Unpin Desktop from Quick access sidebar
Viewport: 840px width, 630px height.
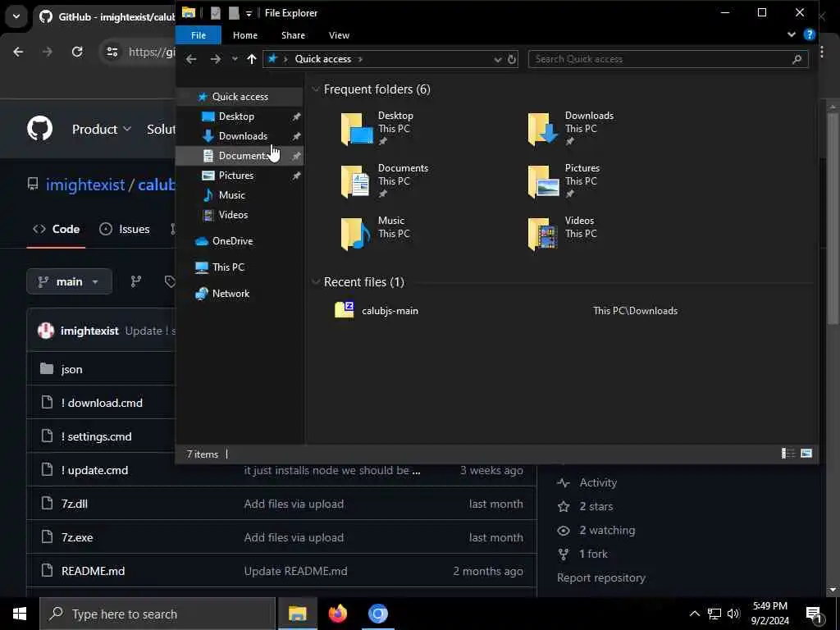point(296,116)
